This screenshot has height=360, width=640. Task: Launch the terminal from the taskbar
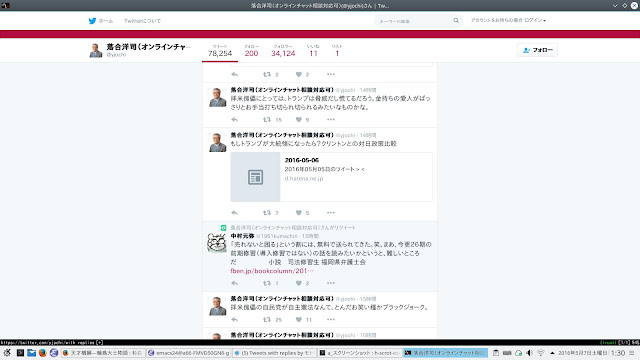coord(20,353)
